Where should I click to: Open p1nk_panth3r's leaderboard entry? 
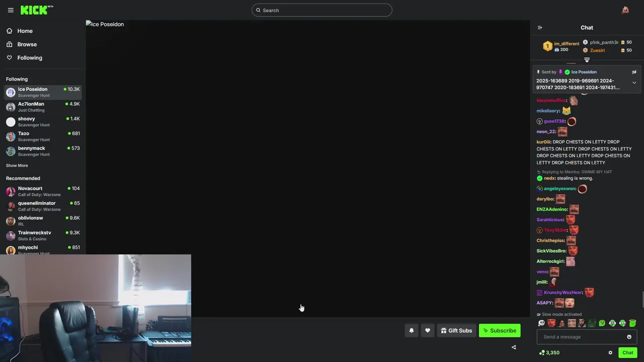click(607, 42)
